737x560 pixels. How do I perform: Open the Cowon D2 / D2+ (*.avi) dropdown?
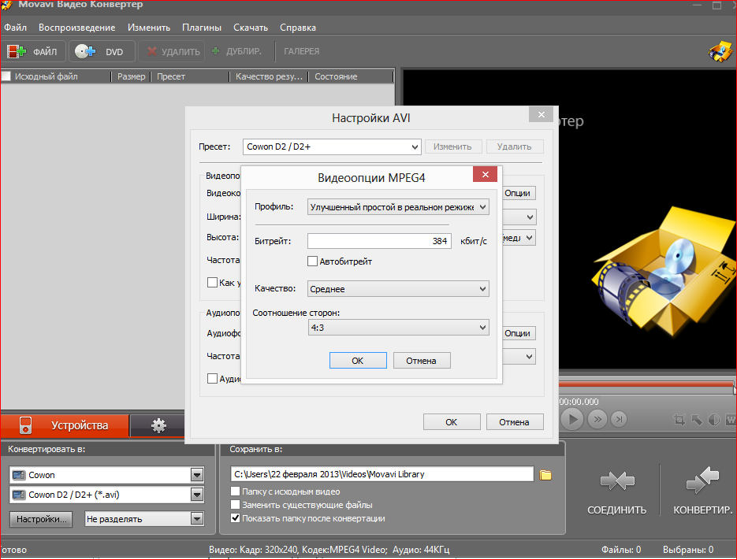coord(106,495)
